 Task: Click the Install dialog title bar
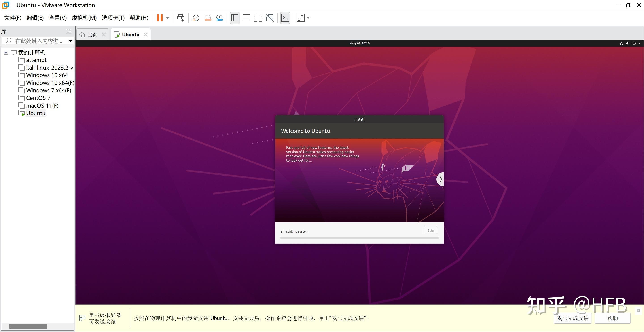point(360,119)
